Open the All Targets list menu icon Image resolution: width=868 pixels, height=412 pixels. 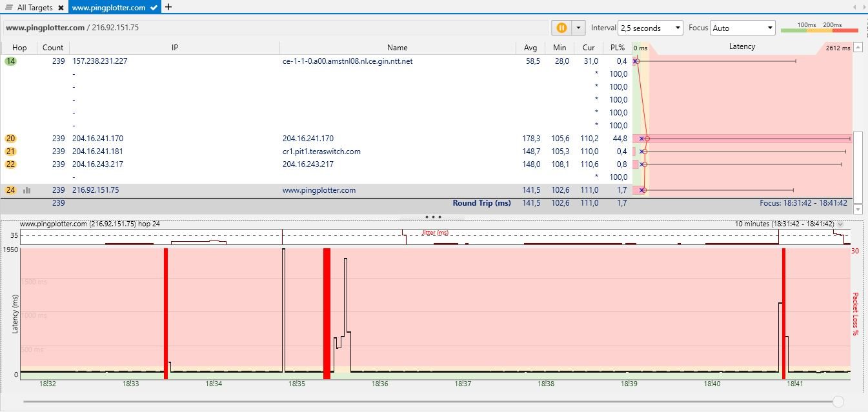click(8, 7)
